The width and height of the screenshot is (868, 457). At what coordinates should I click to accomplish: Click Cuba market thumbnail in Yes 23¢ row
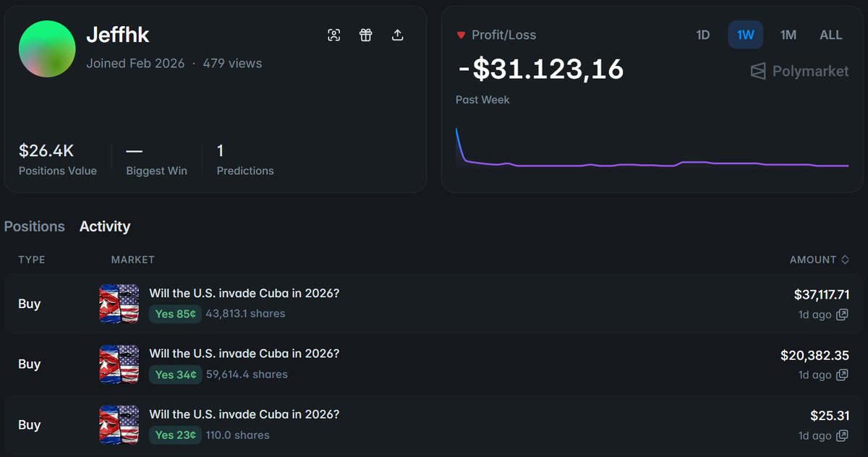(x=119, y=425)
